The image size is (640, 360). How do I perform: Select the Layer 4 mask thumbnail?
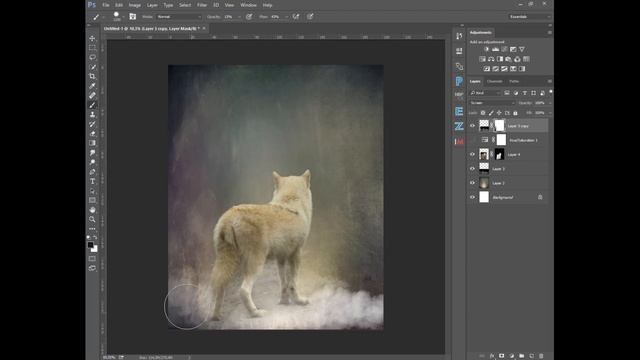tap(500, 154)
